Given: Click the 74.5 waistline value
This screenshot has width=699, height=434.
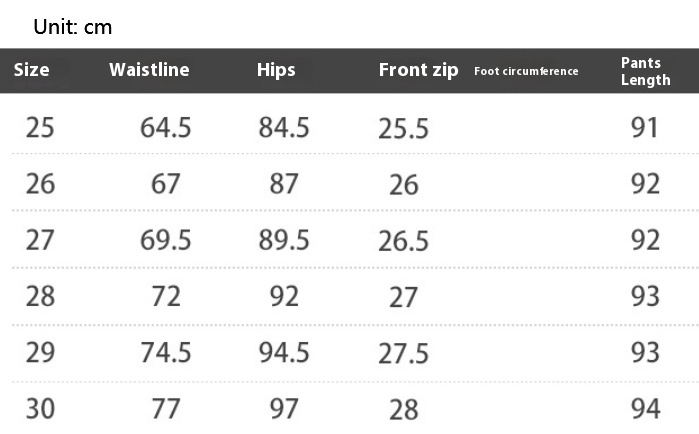Looking at the screenshot, I should tap(166, 352).
